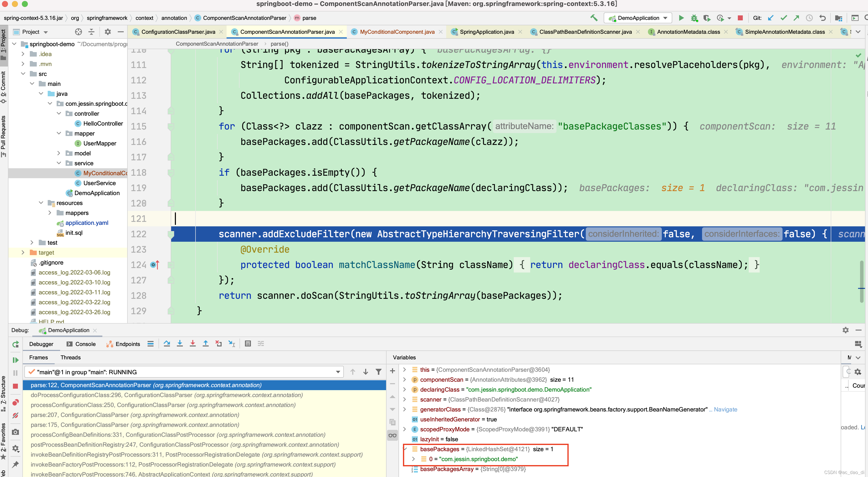Toggle code fold on line 115

[171, 127]
